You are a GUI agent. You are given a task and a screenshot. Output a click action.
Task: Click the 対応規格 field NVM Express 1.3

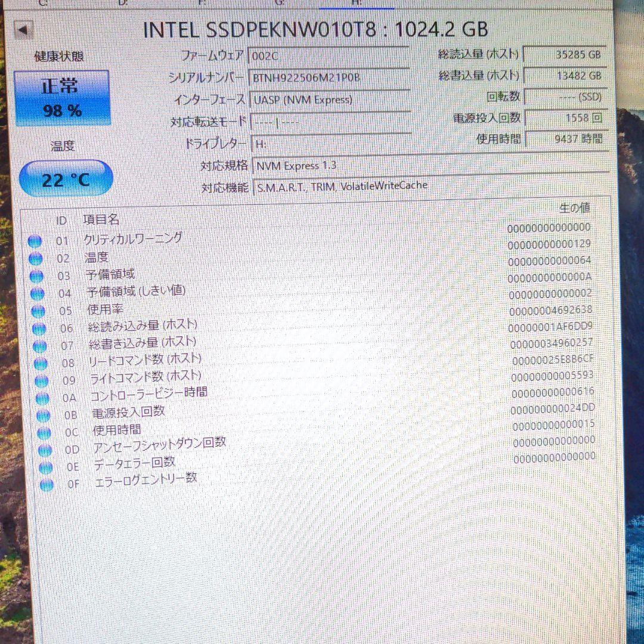click(431, 165)
